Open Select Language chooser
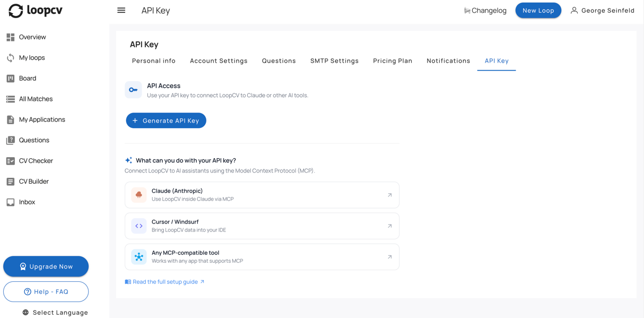The image size is (644, 318). [x=55, y=313]
